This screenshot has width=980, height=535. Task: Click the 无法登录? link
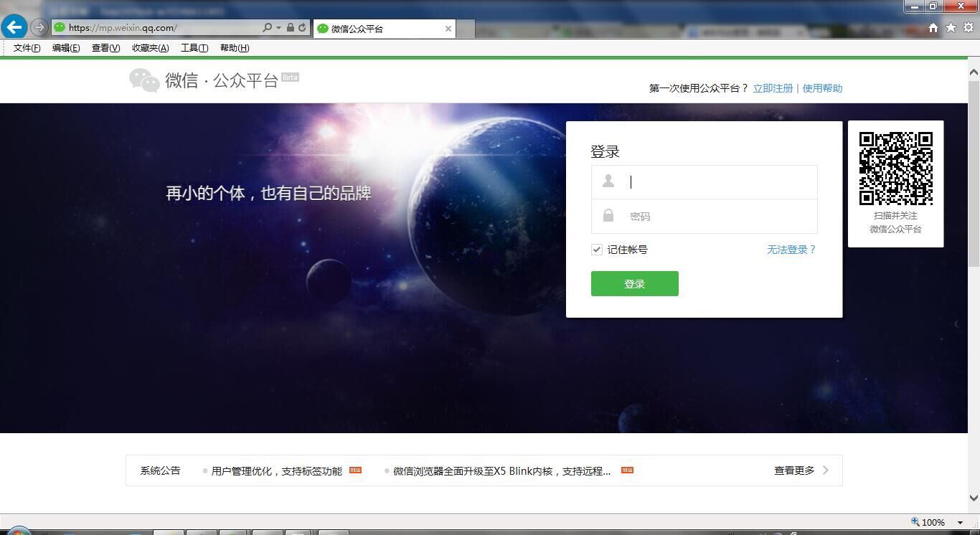(792, 250)
